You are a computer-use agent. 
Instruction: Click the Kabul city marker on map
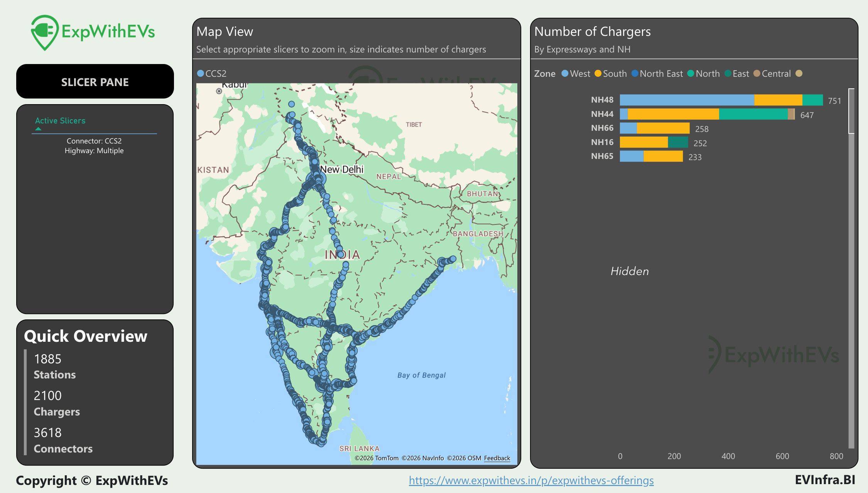tap(219, 91)
